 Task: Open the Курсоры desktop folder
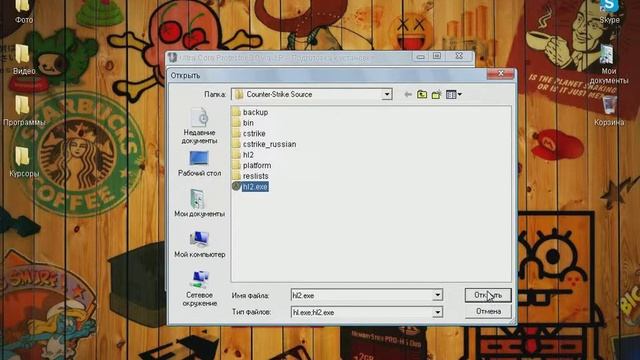point(24,162)
